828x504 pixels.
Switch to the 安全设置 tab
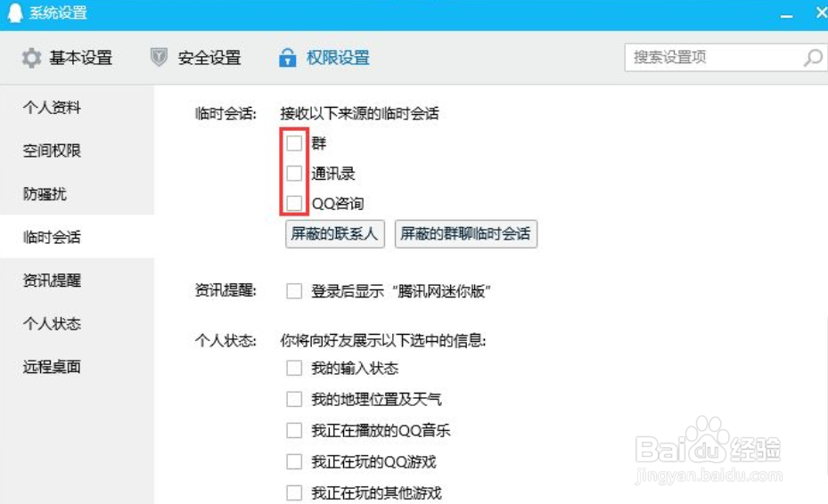tap(196, 58)
